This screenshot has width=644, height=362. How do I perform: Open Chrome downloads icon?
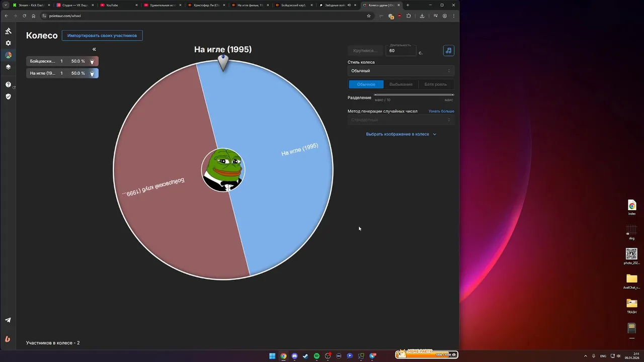pyautogui.click(x=422, y=16)
